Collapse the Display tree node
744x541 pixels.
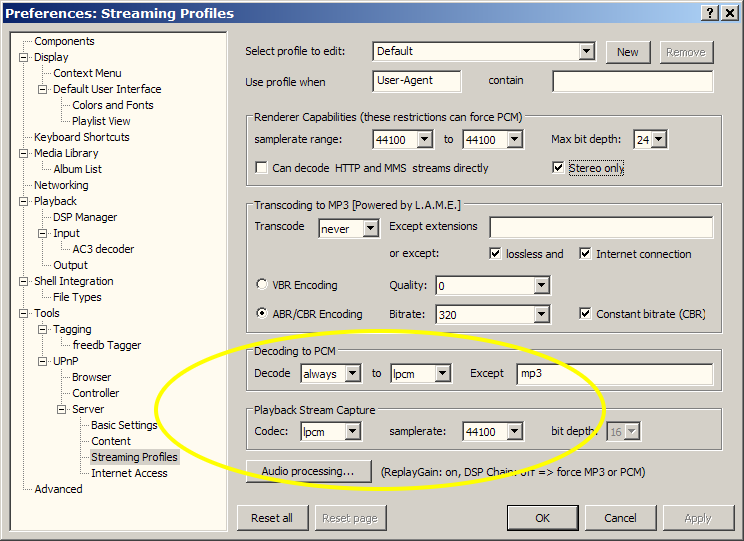point(23,57)
